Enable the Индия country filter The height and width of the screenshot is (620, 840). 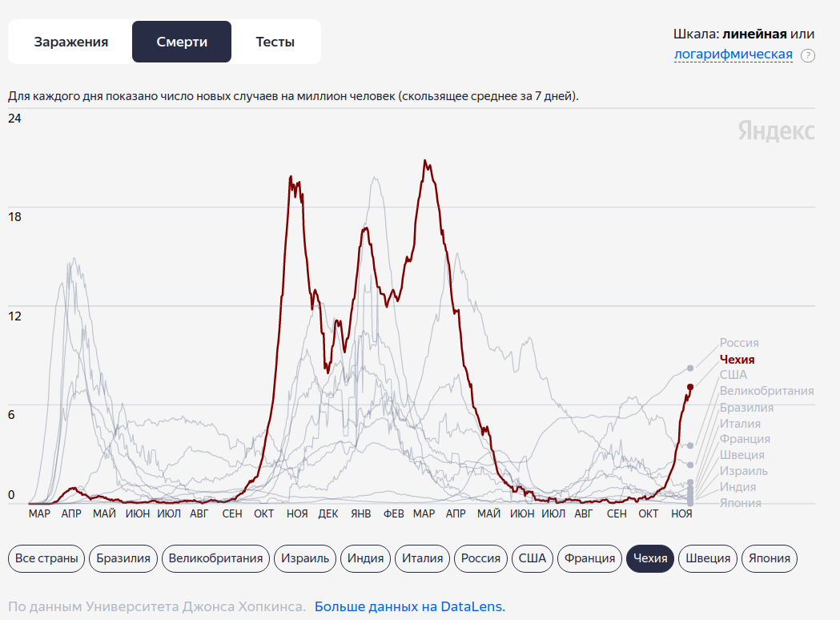pyautogui.click(x=365, y=558)
